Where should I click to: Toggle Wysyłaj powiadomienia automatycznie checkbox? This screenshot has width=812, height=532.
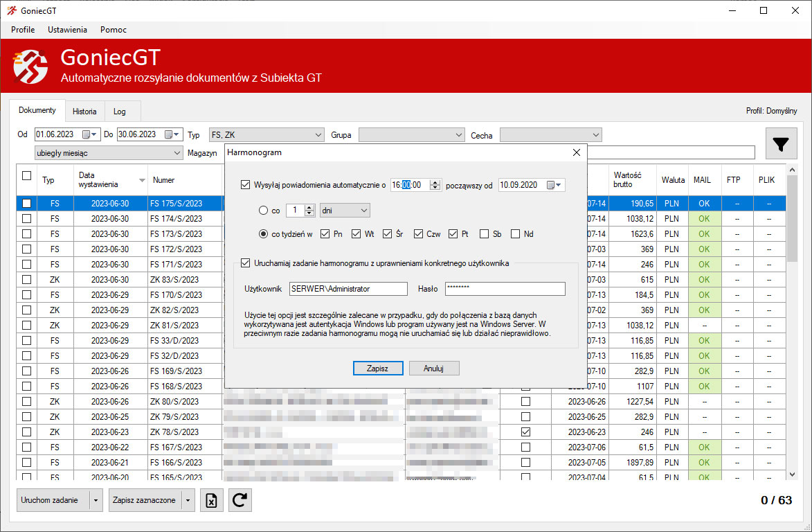pos(246,184)
